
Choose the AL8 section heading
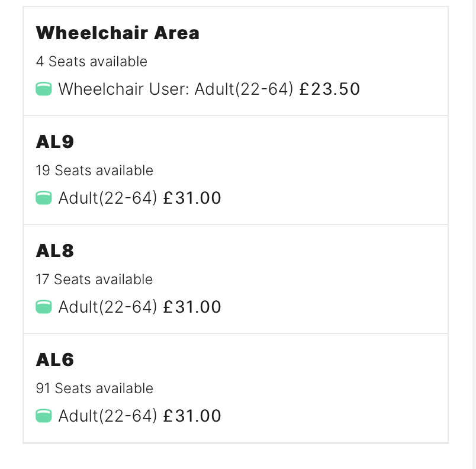coord(55,250)
